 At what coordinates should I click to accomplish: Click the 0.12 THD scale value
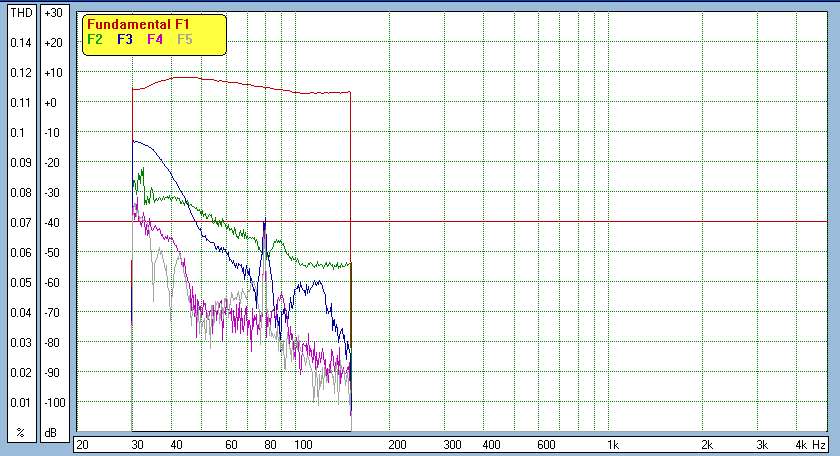(21, 73)
